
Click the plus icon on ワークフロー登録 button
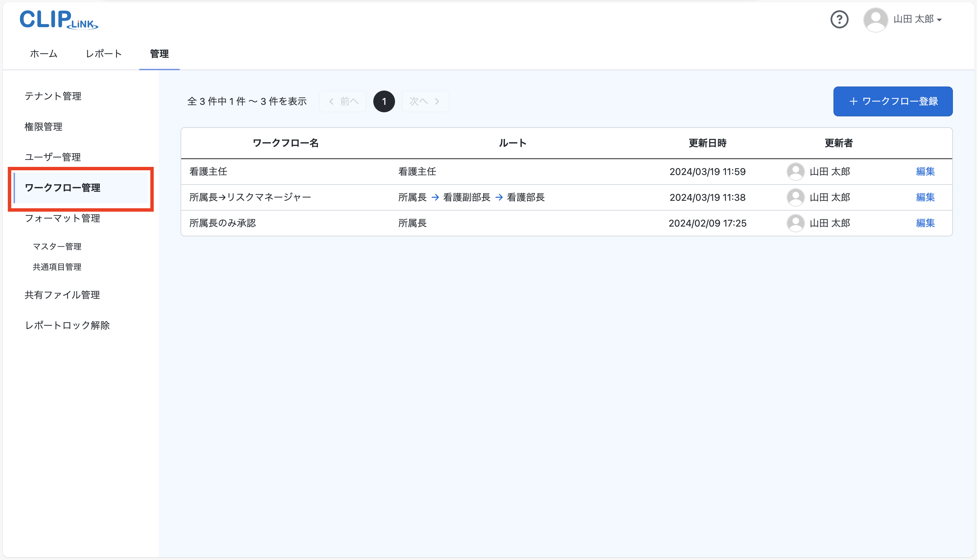tap(854, 101)
